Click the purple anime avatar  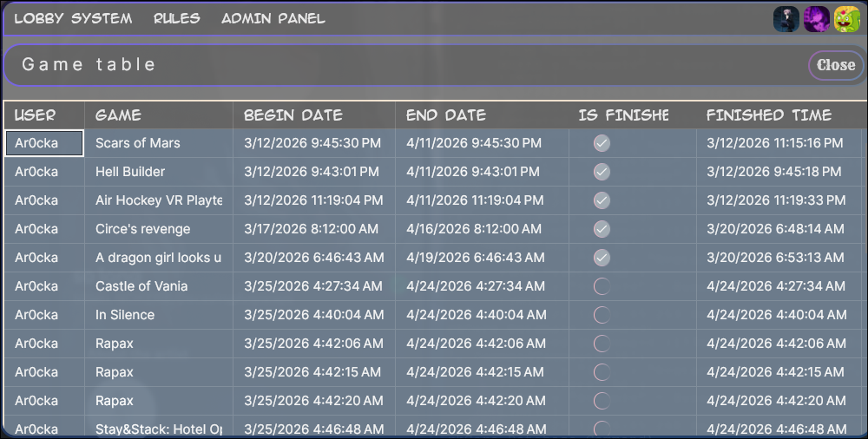tap(816, 19)
